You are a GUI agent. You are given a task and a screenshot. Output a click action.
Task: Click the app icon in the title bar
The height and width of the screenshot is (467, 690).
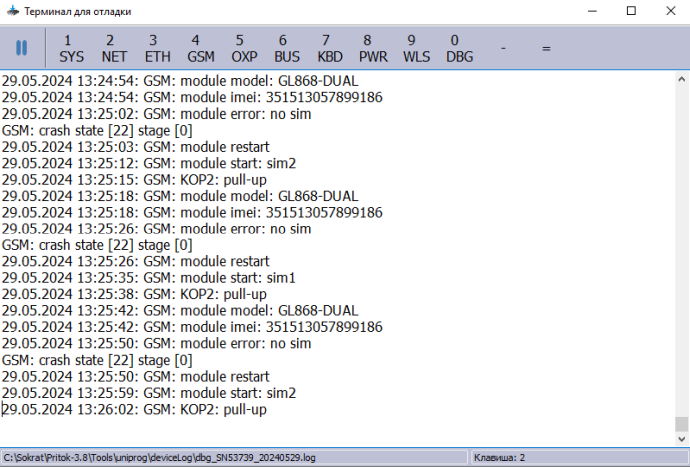tap(13, 11)
